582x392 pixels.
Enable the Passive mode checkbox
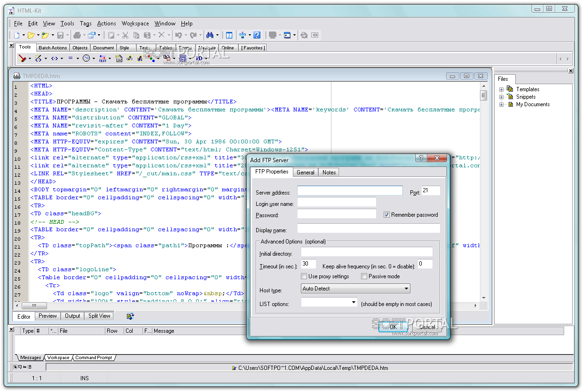coord(364,276)
